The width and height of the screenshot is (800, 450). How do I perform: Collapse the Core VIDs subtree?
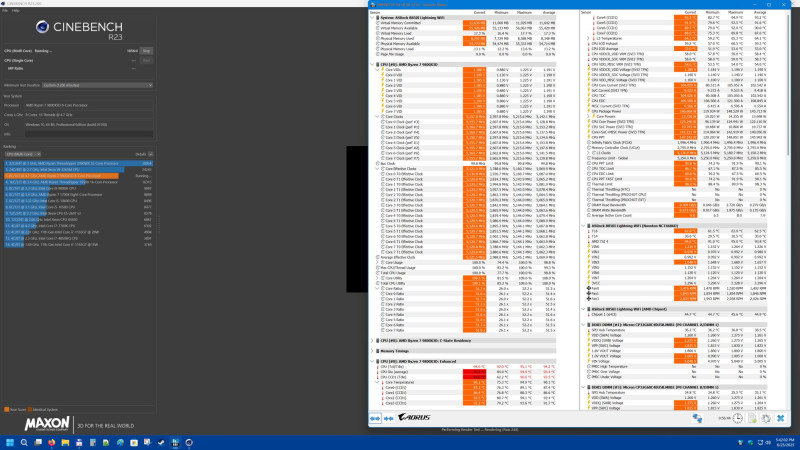[378, 69]
